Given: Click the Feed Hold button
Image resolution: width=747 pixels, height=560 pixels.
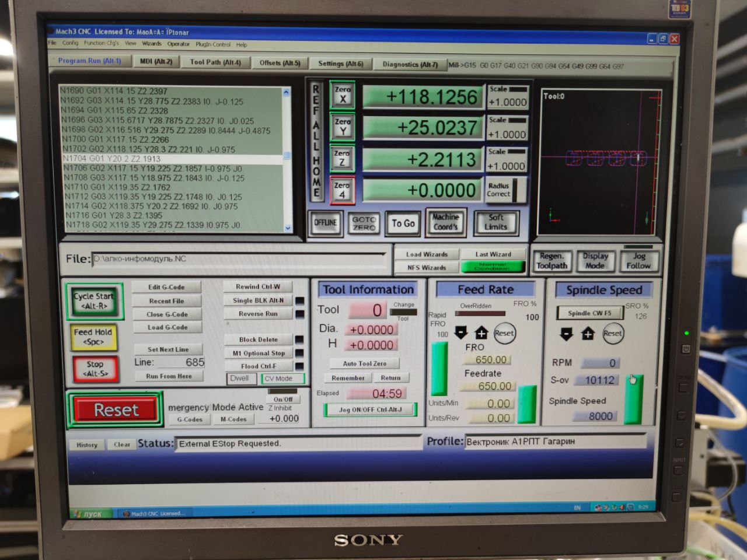Looking at the screenshot, I should pyautogui.click(x=93, y=337).
